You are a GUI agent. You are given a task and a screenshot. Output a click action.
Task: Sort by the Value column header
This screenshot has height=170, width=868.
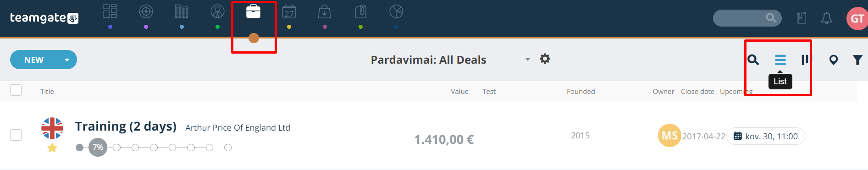coord(459,92)
